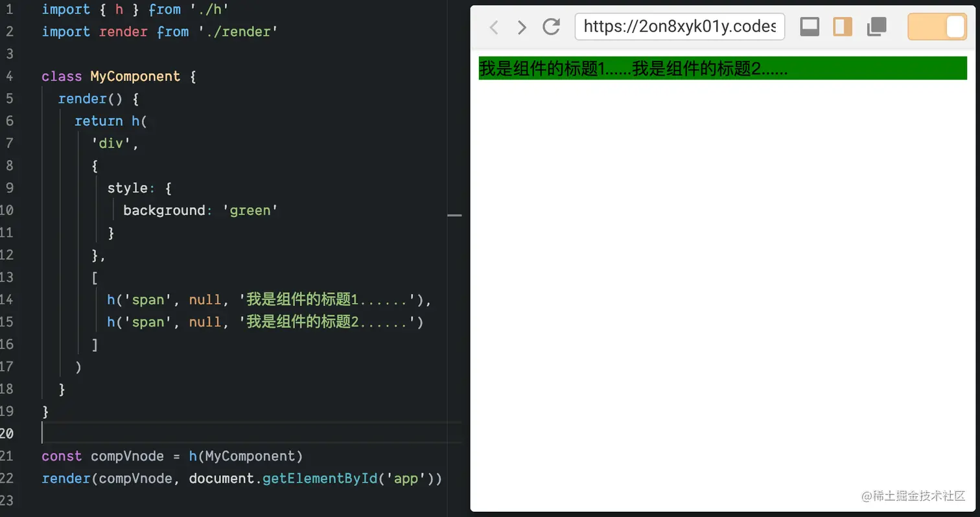Navigate back in the preview browser
Viewport: 980px width, 517px height.
click(x=494, y=27)
